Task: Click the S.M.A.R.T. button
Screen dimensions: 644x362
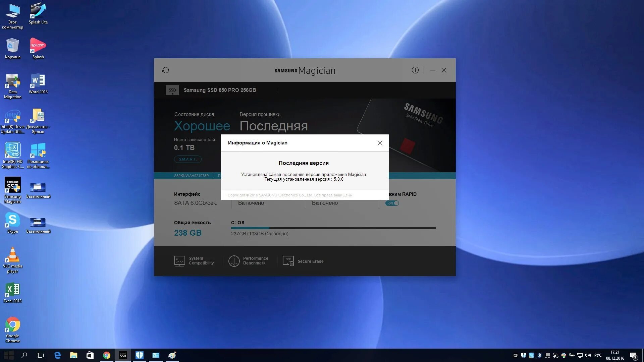Action: click(187, 159)
